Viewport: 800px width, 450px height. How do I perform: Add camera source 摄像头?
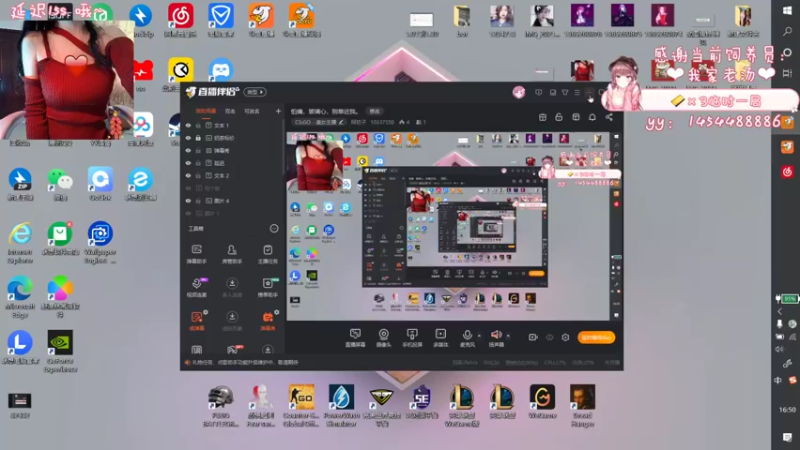[383, 338]
